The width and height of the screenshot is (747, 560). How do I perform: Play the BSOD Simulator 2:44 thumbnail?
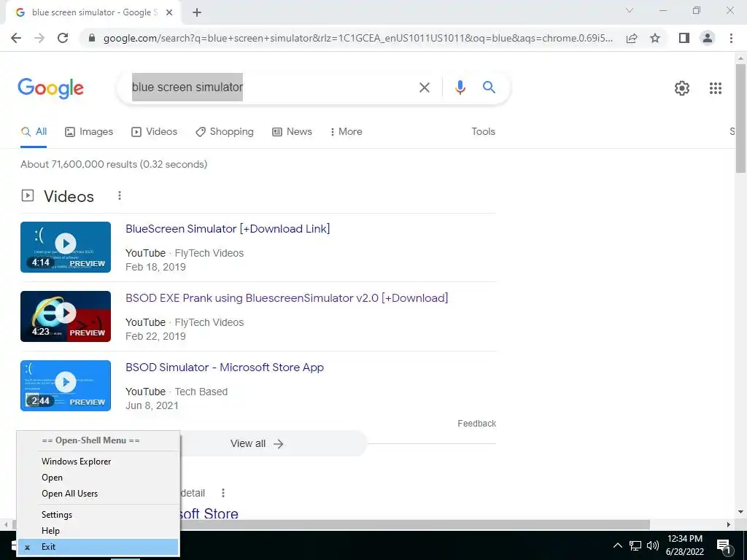pos(66,386)
